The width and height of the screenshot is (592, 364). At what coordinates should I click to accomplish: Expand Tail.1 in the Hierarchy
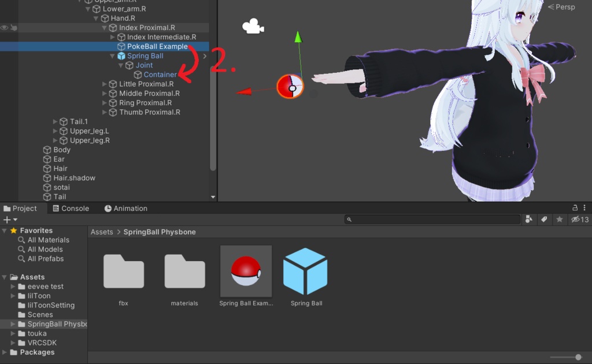click(x=54, y=121)
